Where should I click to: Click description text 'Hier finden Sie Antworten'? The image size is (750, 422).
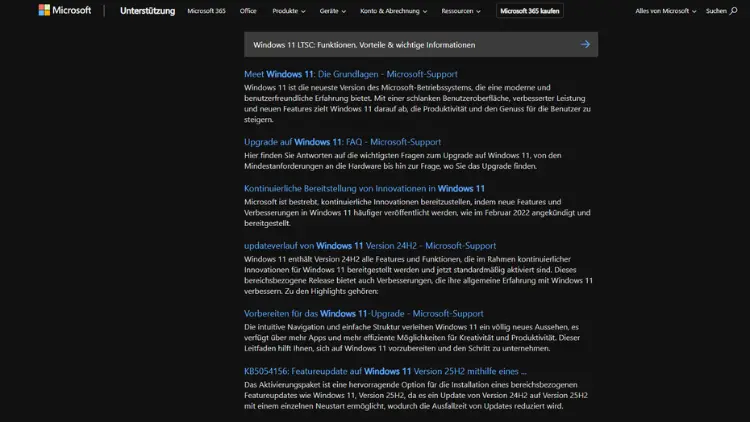click(403, 161)
